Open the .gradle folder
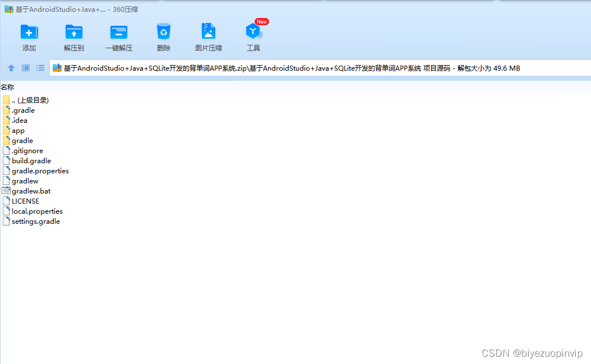Viewport: 591px width, 364px height. [x=22, y=110]
